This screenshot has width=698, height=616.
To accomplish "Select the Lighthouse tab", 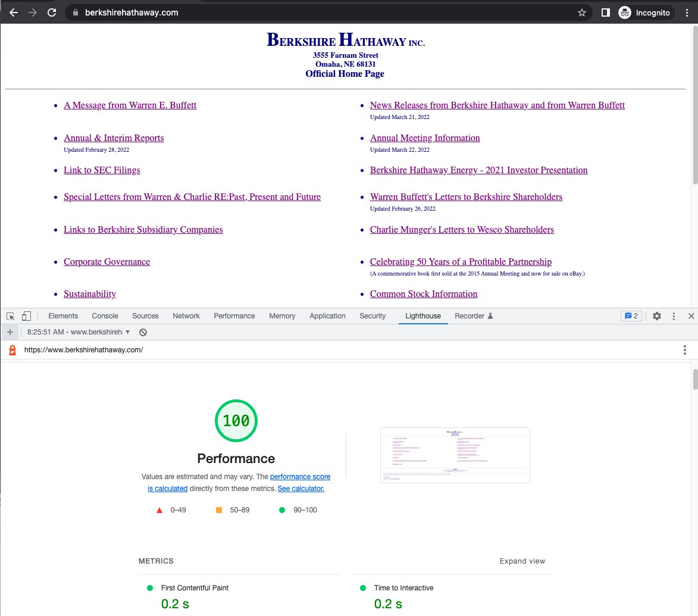I will click(x=423, y=316).
